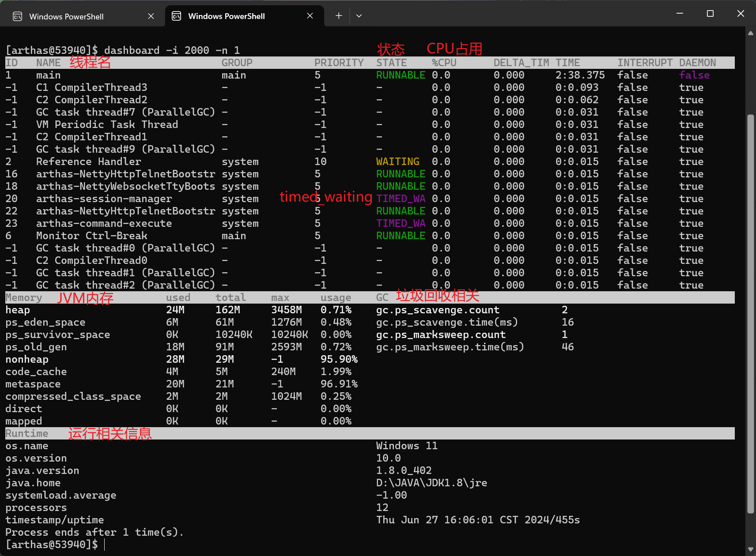This screenshot has height=556, width=756.
Task: Expand the new tab profile dropdown chevron
Action: [x=359, y=16]
